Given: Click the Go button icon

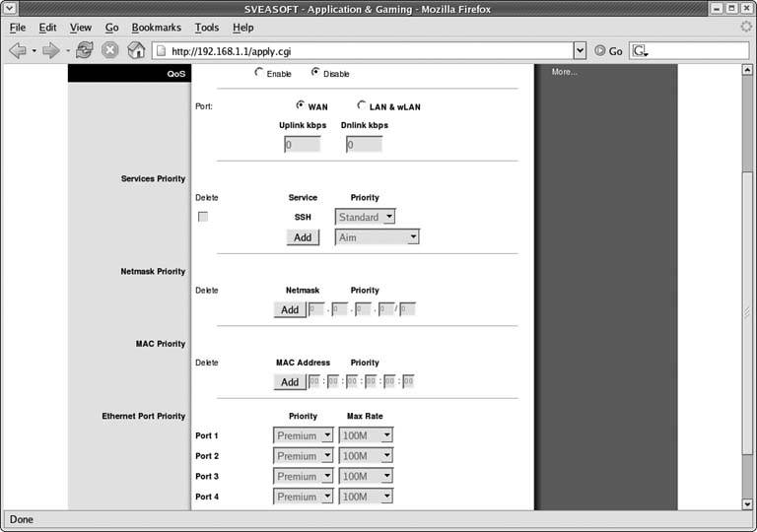Looking at the screenshot, I should click(599, 50).
